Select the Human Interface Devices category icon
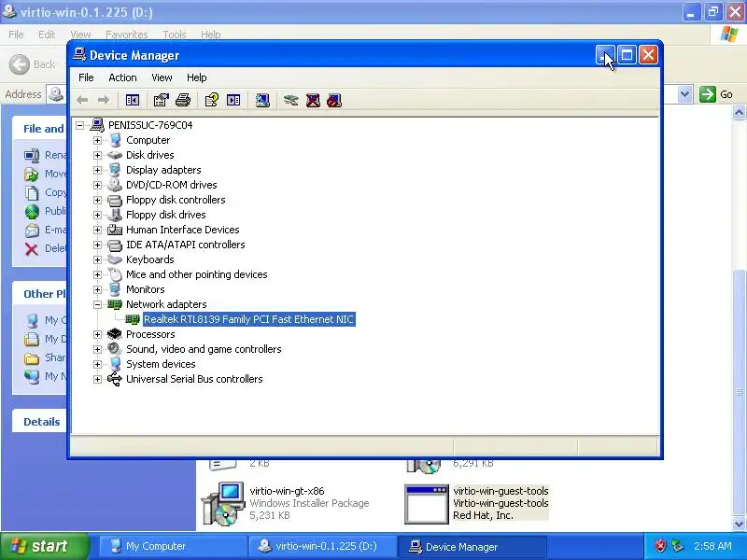 [115, 230]
